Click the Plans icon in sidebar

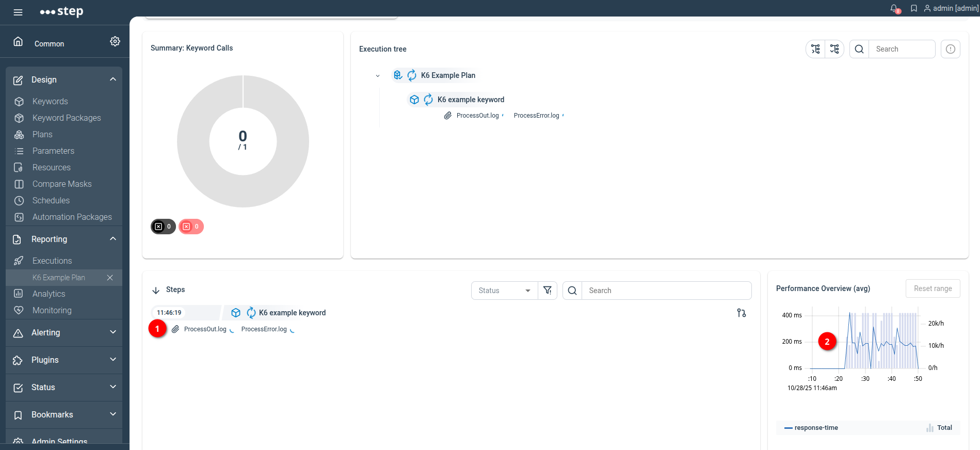coord(19,135)
